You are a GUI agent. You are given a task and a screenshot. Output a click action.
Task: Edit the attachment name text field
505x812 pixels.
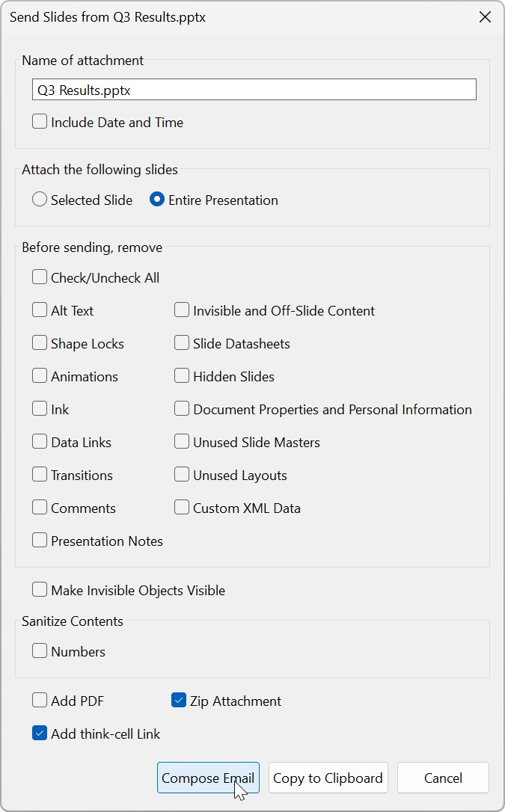[x=254, y=90]
